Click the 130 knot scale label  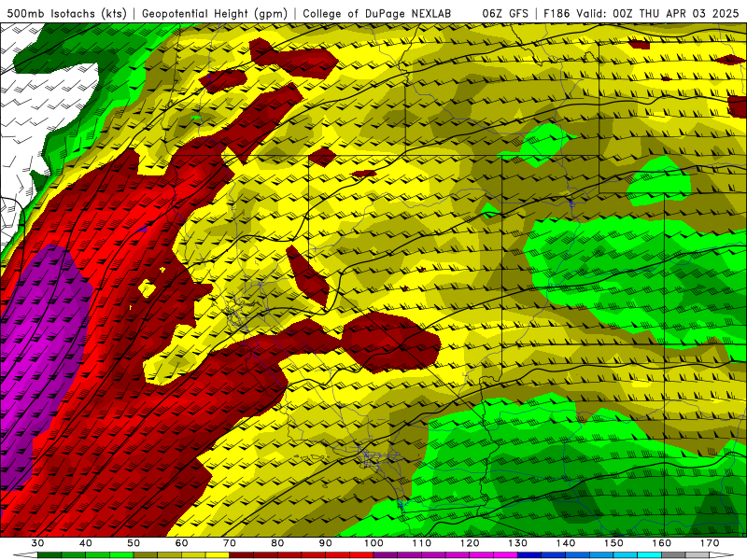pyautogui.click(x=518, y=543)
